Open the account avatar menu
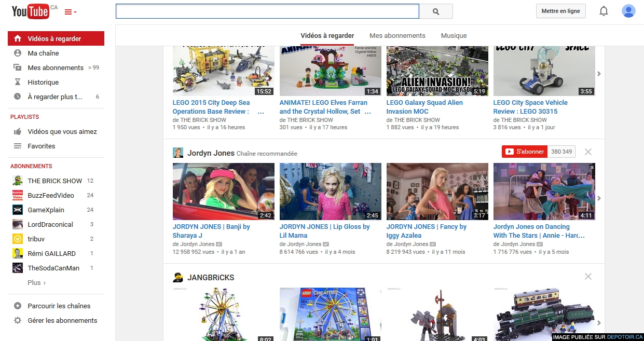The height and width of the screenshot is (341, 644). (628, 11)
